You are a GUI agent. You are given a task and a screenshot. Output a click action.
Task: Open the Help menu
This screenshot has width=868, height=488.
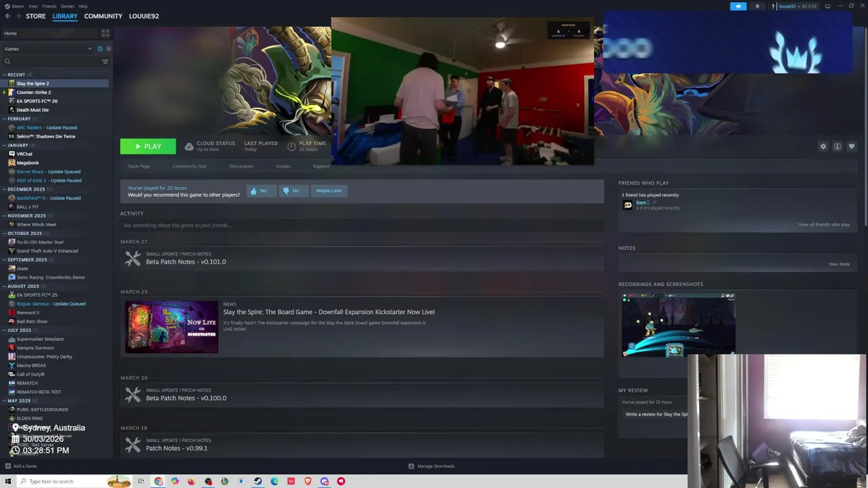tap(83, 6)
